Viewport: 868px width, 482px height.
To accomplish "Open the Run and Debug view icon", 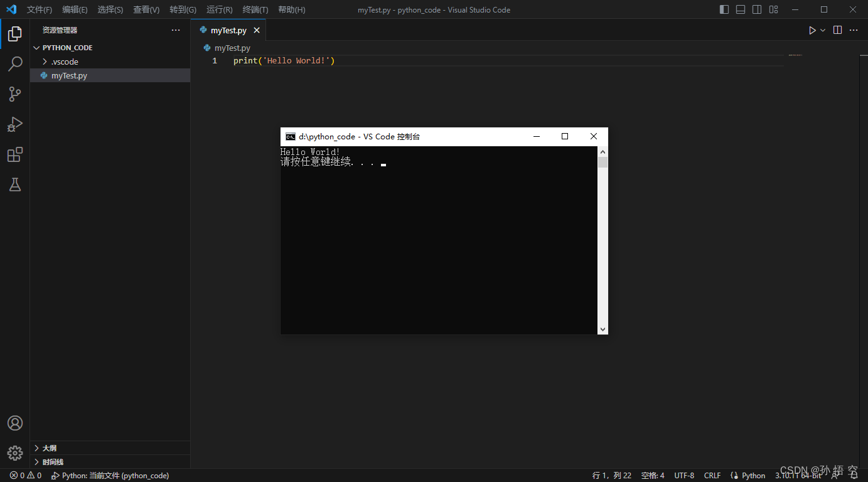I will coord(15,124).
